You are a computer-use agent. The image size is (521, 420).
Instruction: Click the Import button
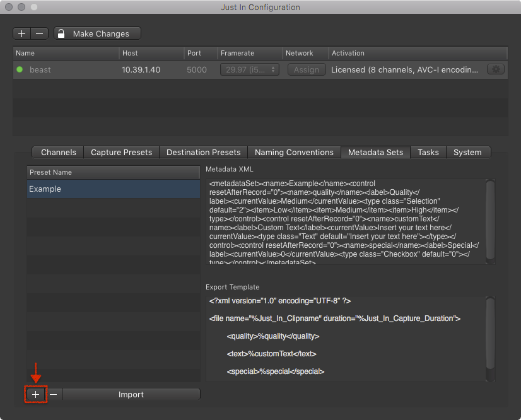tap(131, 394)
